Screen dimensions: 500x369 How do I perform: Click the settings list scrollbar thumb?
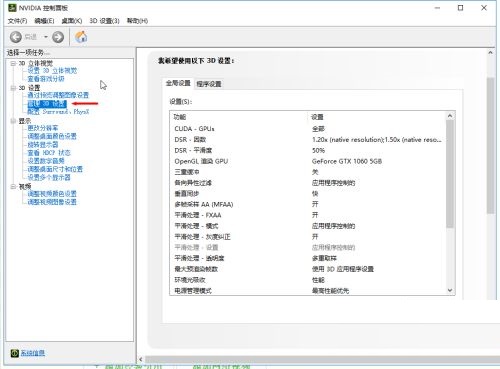coord(450,174)
